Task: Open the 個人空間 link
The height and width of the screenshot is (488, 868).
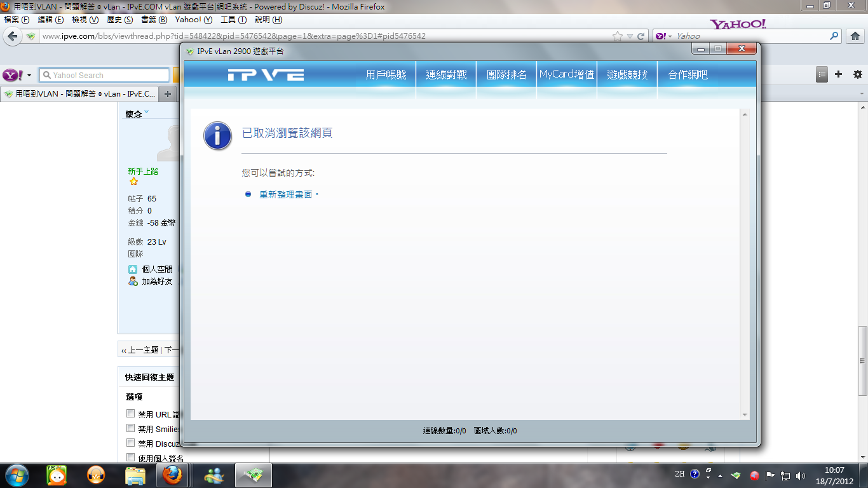Action: click(x=157, y=269)
